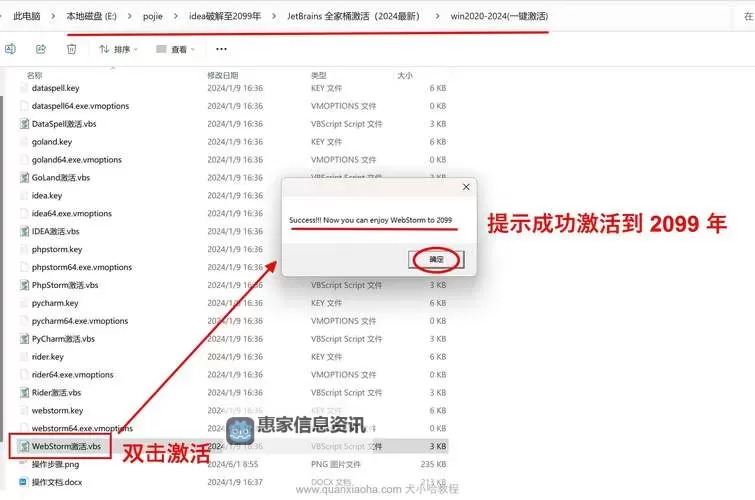Click file icon of phpstorm.key

[24, 249]
